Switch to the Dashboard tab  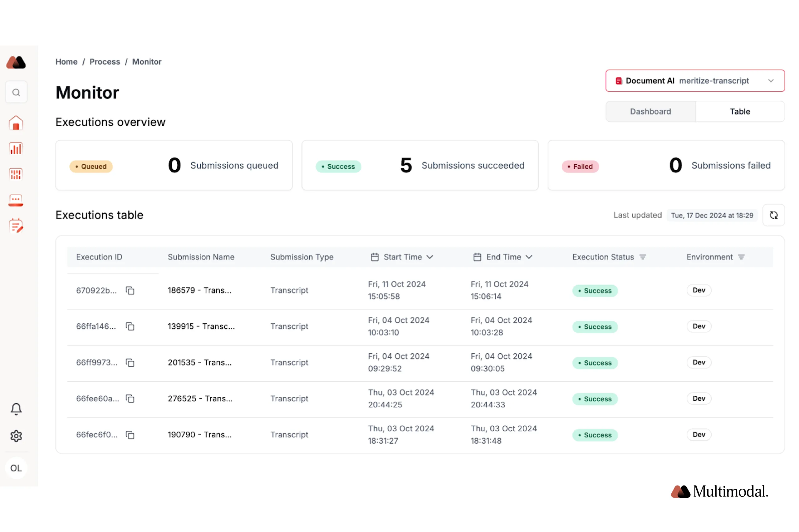pyautogui.click(x=650, y=112)
